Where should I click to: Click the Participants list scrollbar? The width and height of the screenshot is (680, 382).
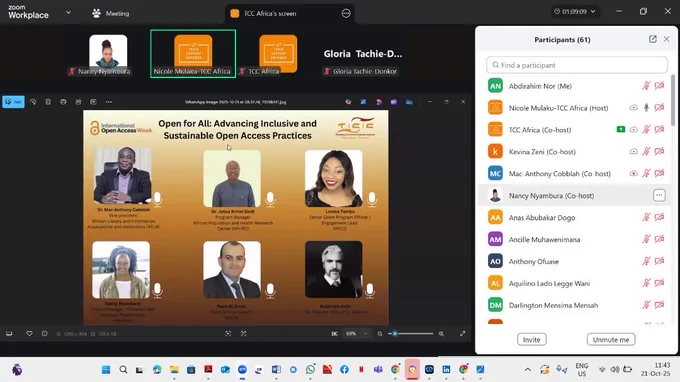pos(673,101)
